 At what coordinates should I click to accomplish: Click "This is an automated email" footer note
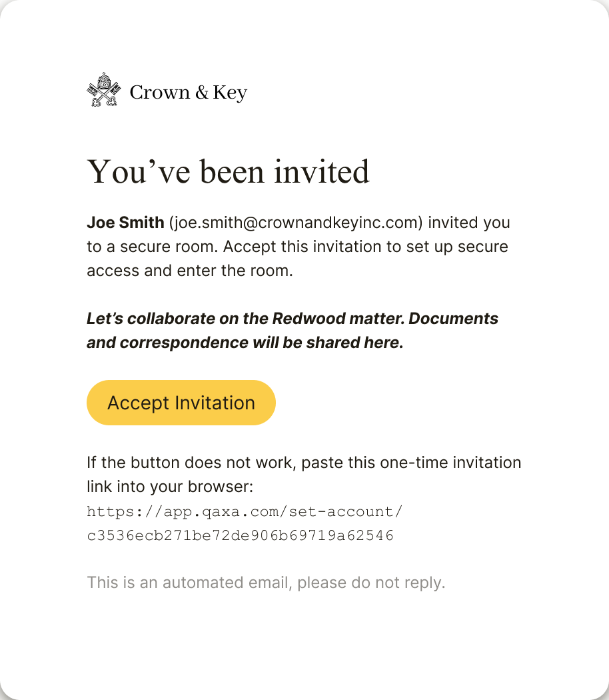[189, 583]
